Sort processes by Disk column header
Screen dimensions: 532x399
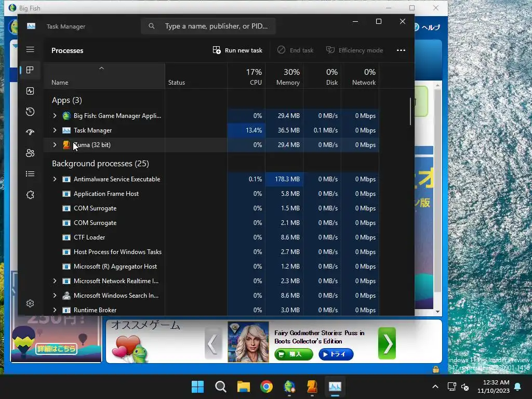point(322,76)
